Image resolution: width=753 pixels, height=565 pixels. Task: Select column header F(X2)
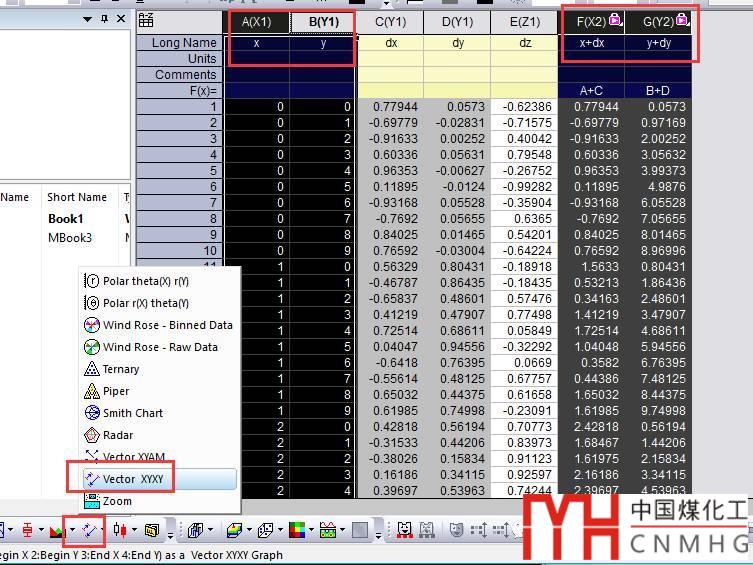[592, 22]
